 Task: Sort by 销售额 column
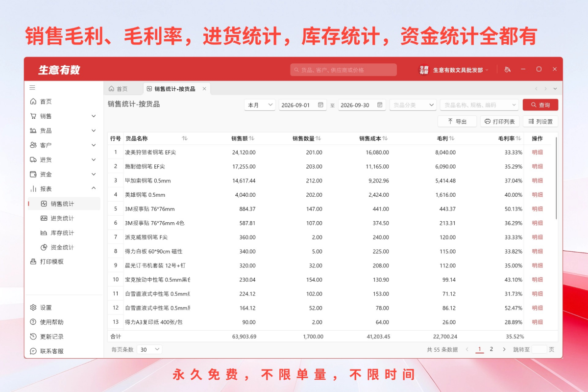point(252,138)
